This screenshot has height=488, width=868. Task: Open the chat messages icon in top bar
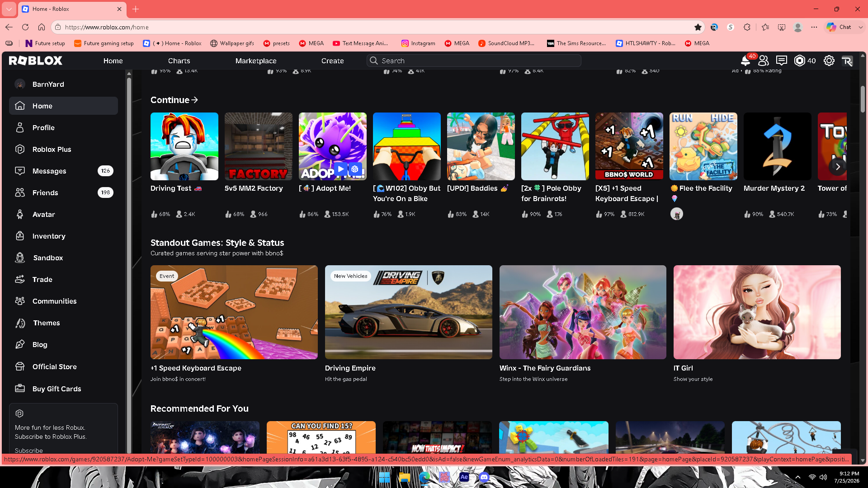tap(782, 61)
